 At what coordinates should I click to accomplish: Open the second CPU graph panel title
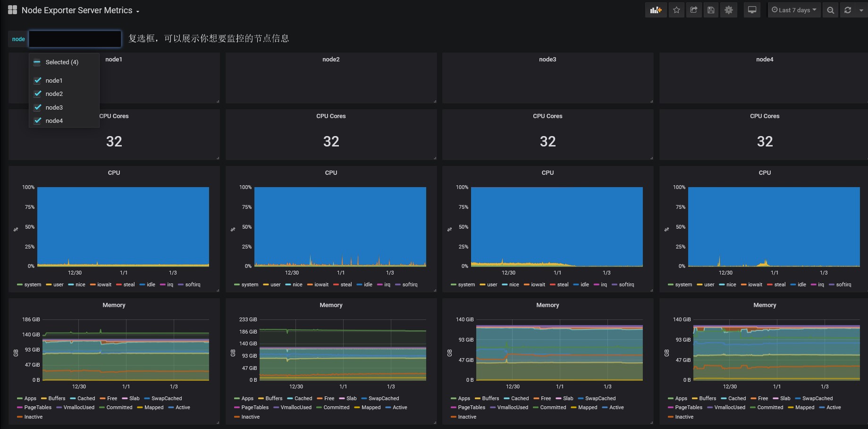pos(331,172)
